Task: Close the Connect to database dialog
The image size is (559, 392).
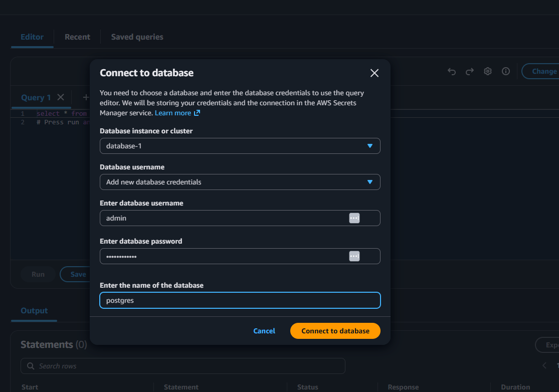Action: 375,73
